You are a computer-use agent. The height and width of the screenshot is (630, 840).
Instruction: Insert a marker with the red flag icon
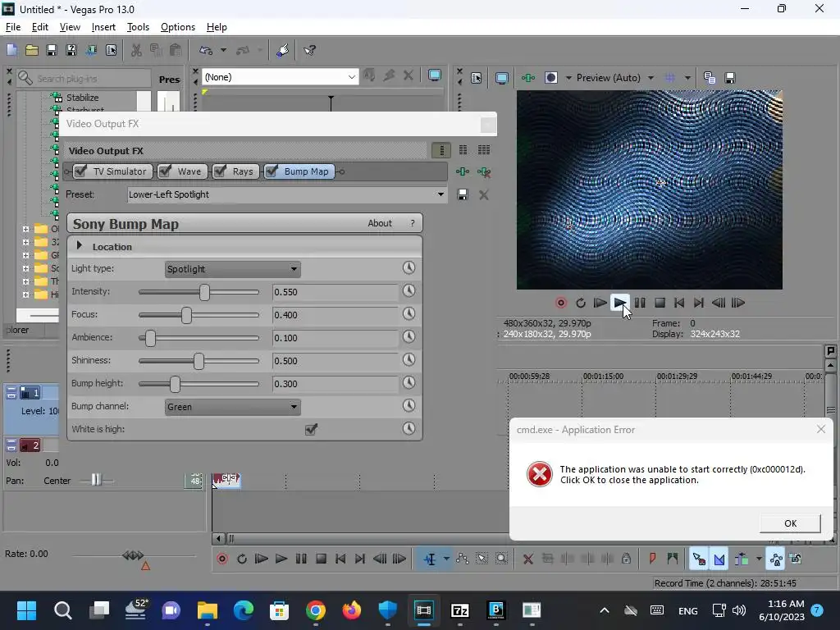tap(652, 559)
